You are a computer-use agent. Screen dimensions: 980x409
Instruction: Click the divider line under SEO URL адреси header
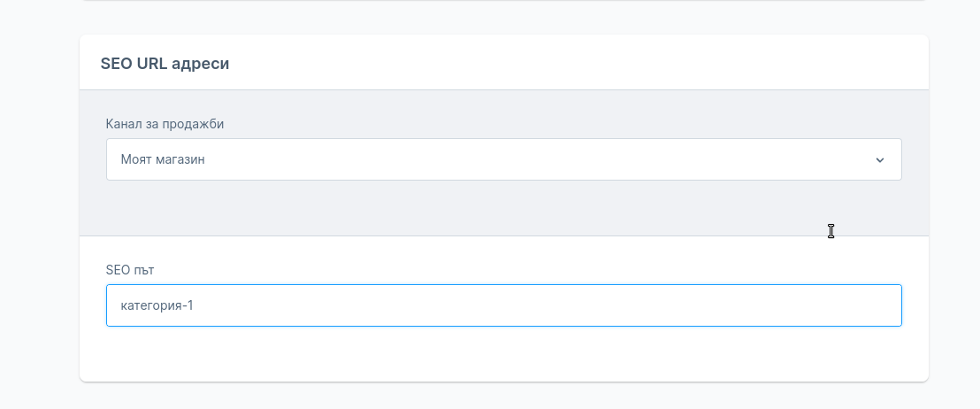(x=504, y=89)
